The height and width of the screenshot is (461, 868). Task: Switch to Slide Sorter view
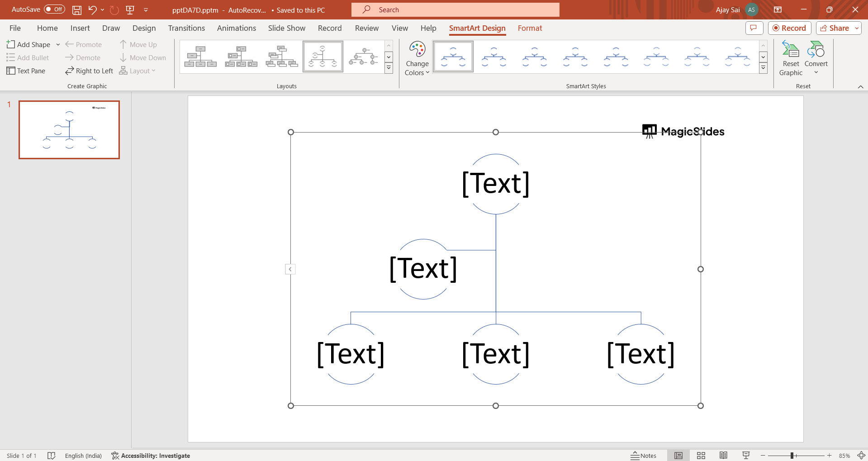point(701,456)
